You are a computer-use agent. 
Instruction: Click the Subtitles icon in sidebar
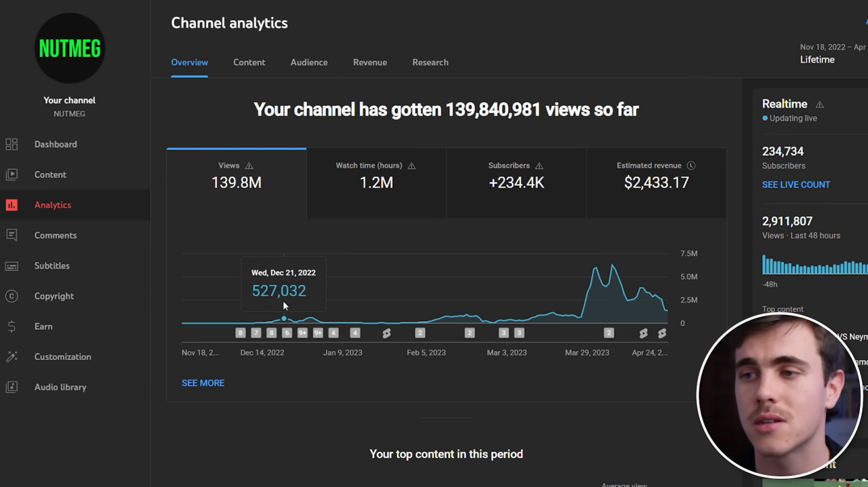(11, 266)
